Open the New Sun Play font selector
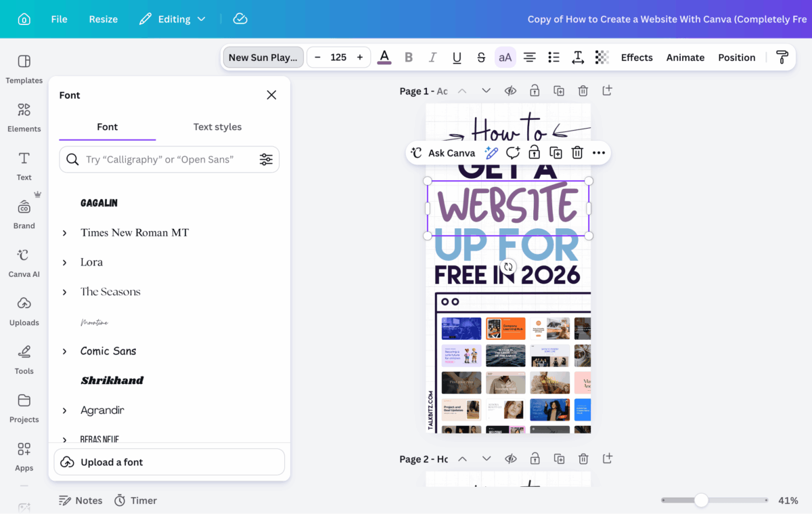The width and height of the screenshot is (812, 514). (x=263, y=58)
